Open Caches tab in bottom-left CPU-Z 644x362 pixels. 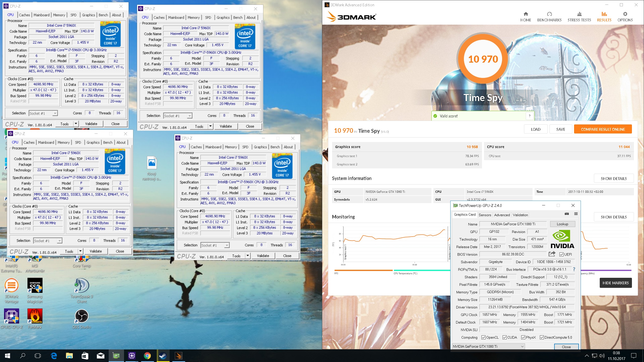29,143
